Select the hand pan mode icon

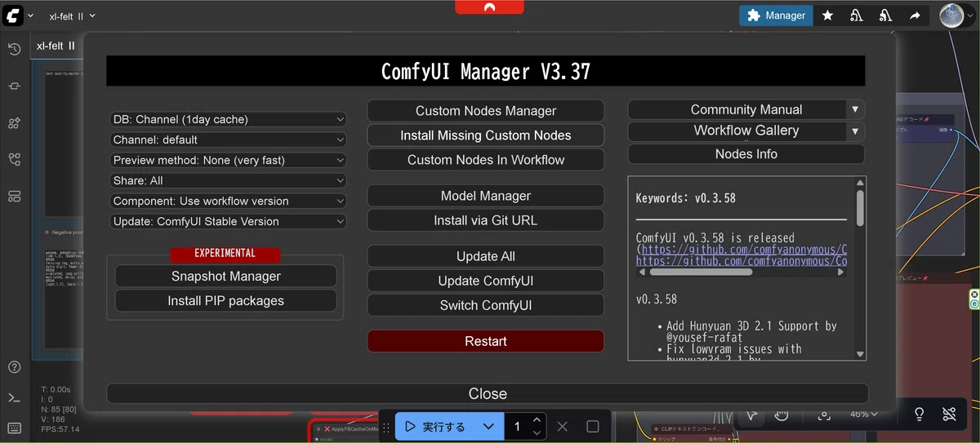[782, 414]
